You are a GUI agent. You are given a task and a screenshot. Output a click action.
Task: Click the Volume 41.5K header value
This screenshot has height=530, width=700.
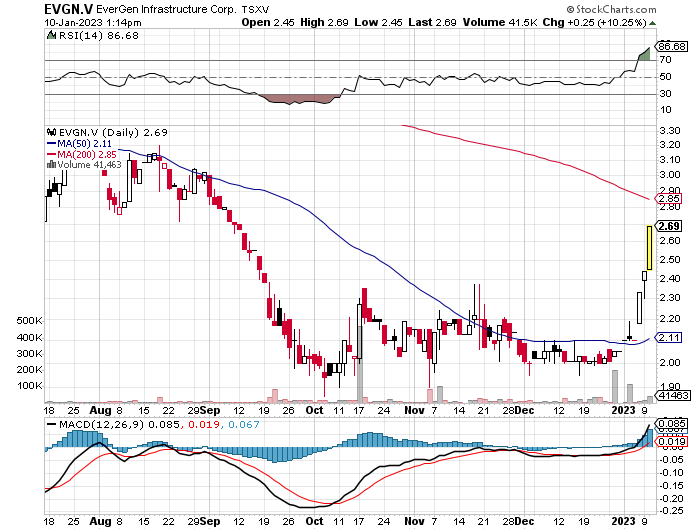coord(500,22)
